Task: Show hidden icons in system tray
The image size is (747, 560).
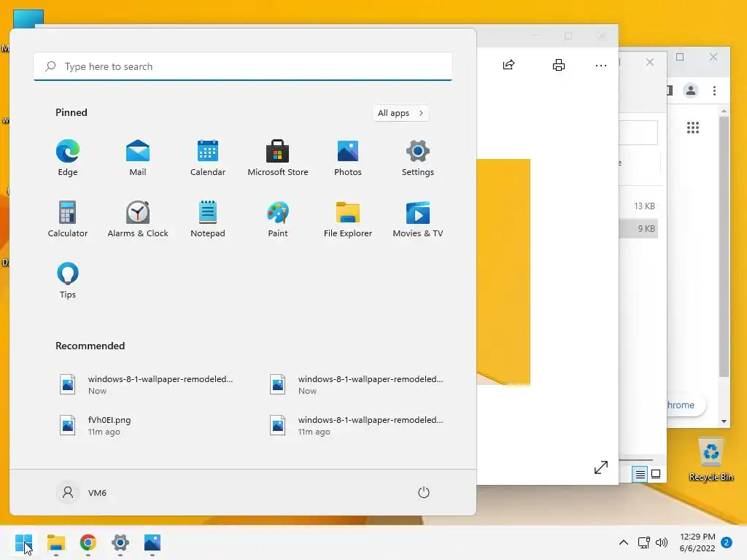Action: tap(623, 542)
